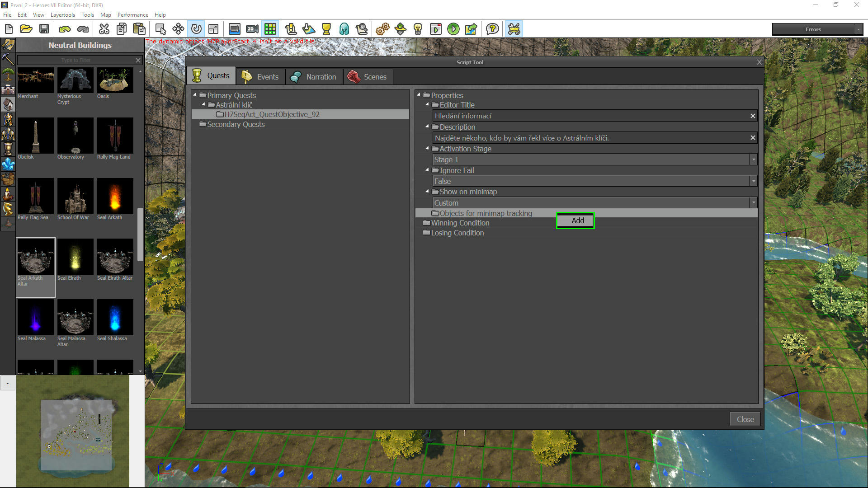The image size is (868, 488).
Task: Clear the Description text field
Action: coord(753,138)
